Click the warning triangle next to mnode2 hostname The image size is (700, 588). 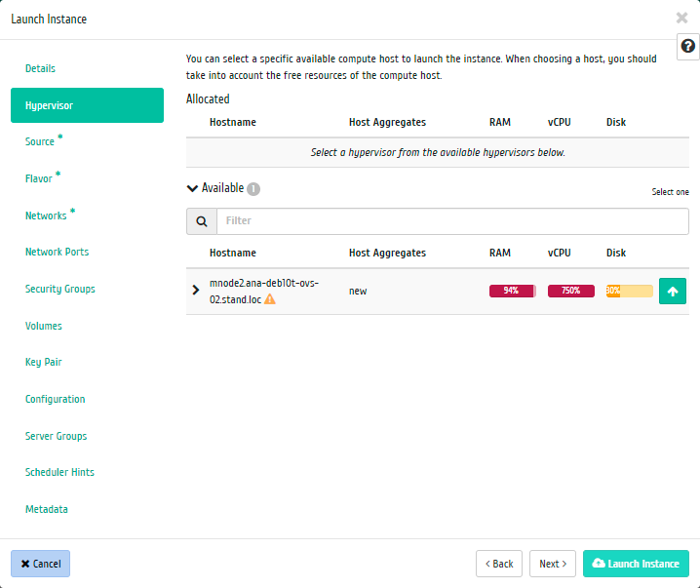[270, 299]
